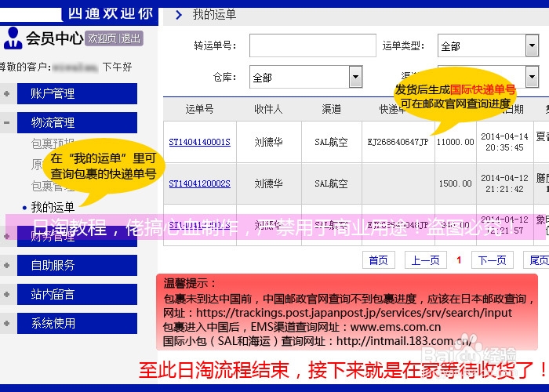The image size is (549, 392).
Task: Collapse 物流管理 minus icon
Action: pos(6,122)
